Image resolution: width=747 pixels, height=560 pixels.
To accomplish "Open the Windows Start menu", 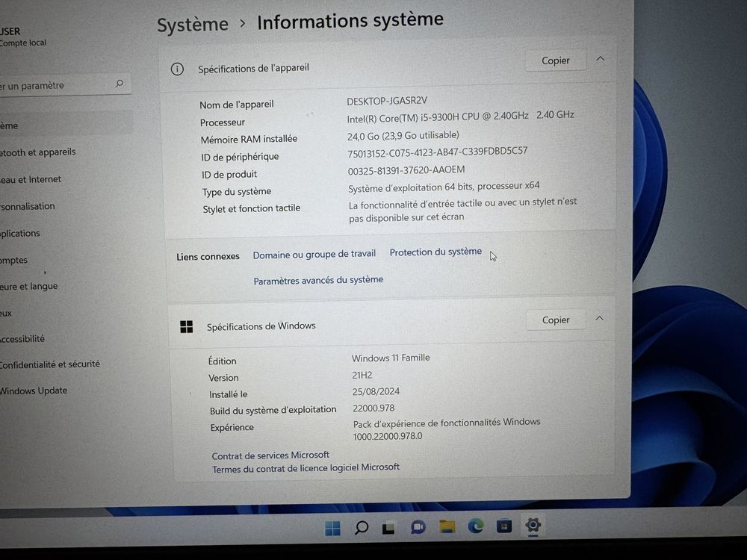I will click(332, 527).
